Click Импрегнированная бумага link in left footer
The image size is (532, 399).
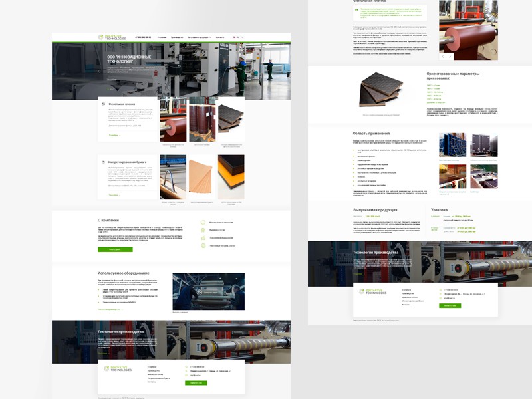pos(159,378)
